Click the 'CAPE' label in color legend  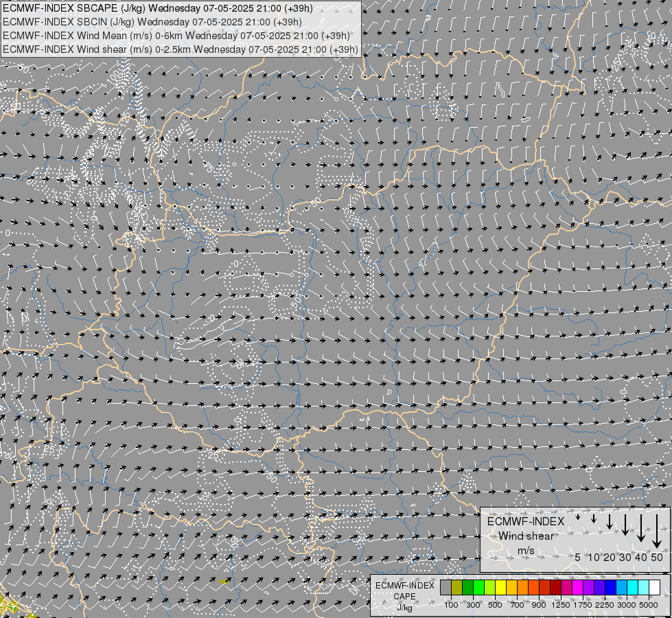coord(404,596)
